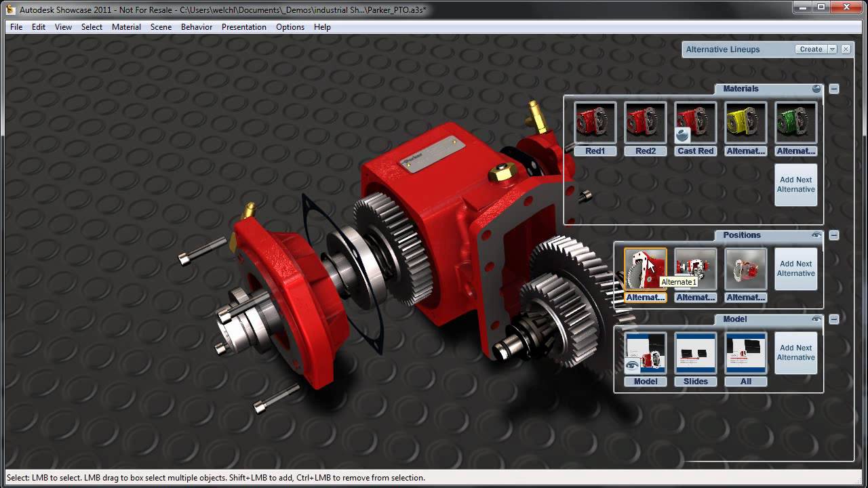Select the Slides lineup thumbnail
This screenshot has width=868, height=488.
696,354
